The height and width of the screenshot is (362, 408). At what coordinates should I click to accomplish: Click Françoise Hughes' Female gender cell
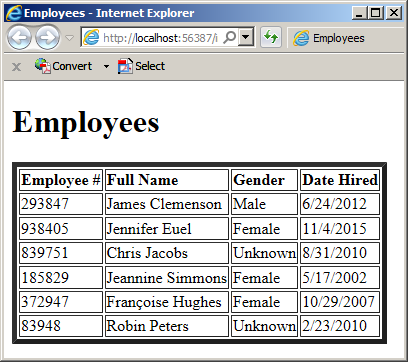[x=264, y=302]
